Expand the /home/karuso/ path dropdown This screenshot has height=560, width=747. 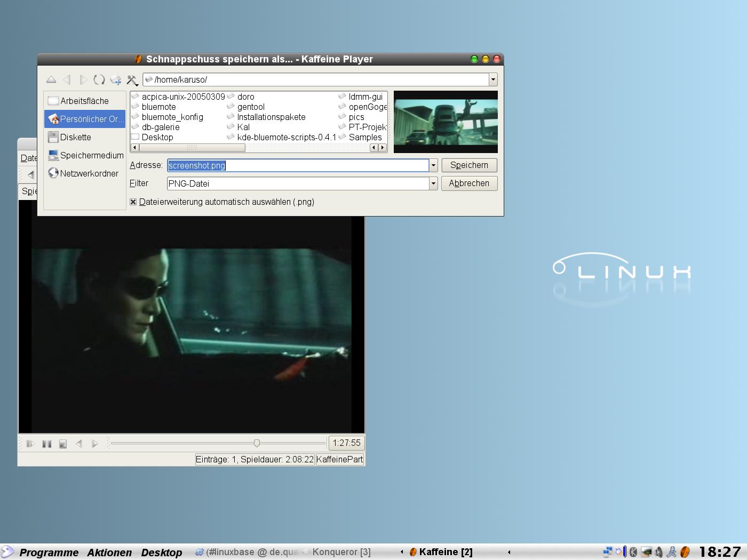coord(493,79)
